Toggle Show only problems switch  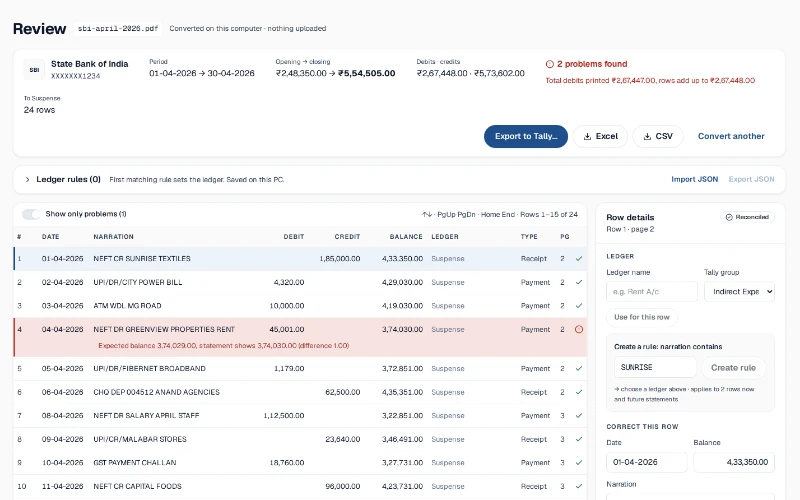[x=31, y=214]
